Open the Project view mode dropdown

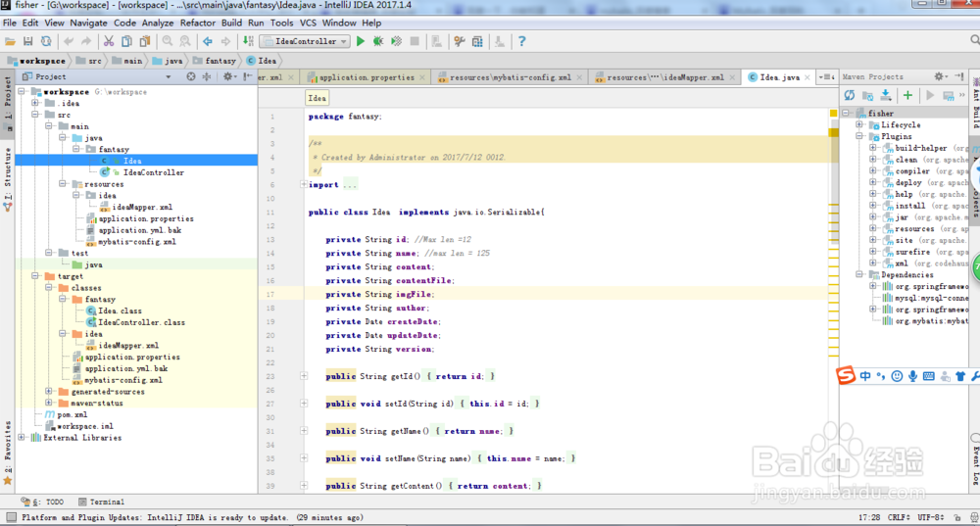pos(169,76)
